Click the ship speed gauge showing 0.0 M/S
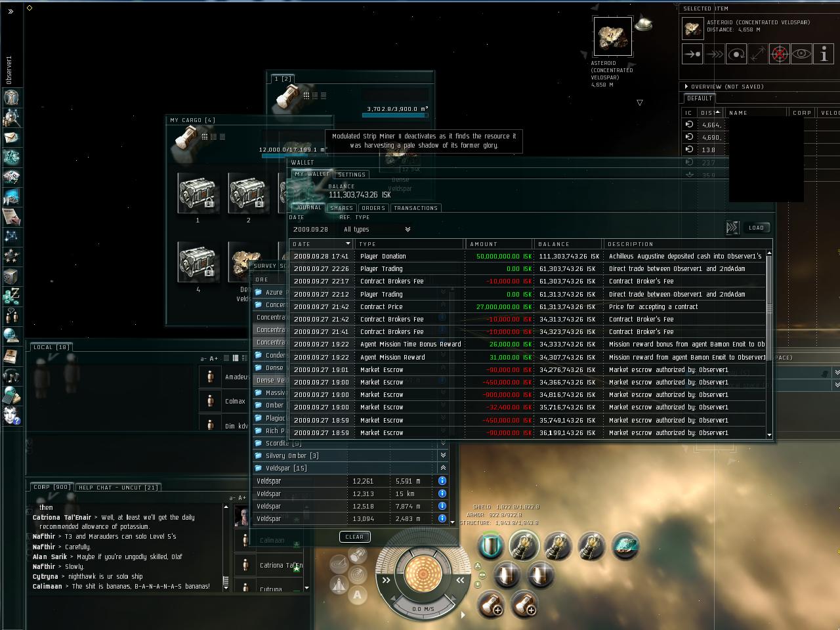 (x=423, y=609)
